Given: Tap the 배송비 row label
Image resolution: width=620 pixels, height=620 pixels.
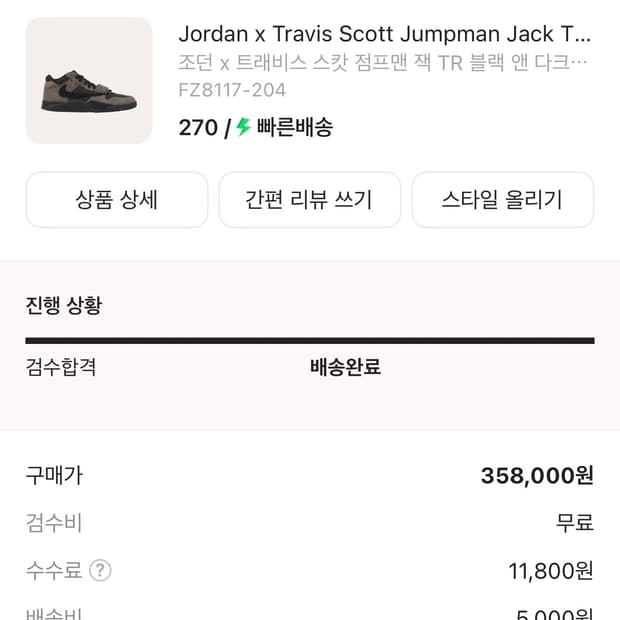Looking at the screenshot, I should pos(54,613).
